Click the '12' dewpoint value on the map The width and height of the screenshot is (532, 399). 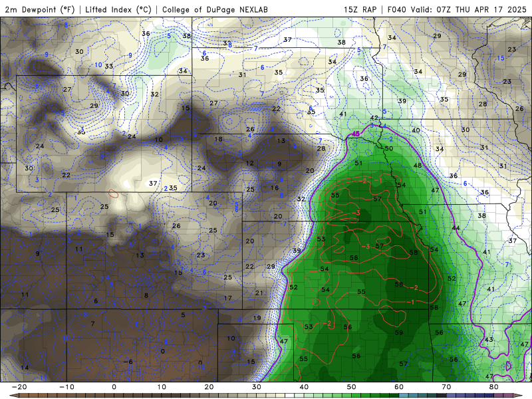click(250, 163)
